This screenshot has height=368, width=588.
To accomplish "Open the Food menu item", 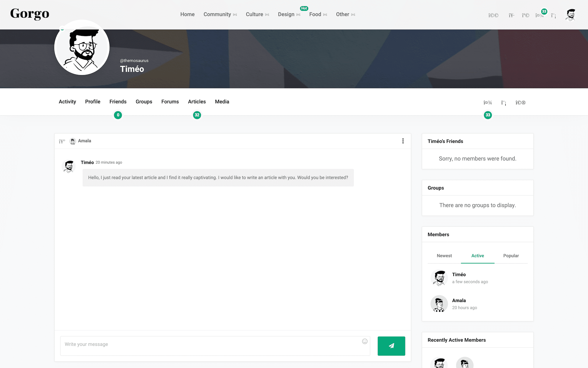I will click(x=315, y=14).
